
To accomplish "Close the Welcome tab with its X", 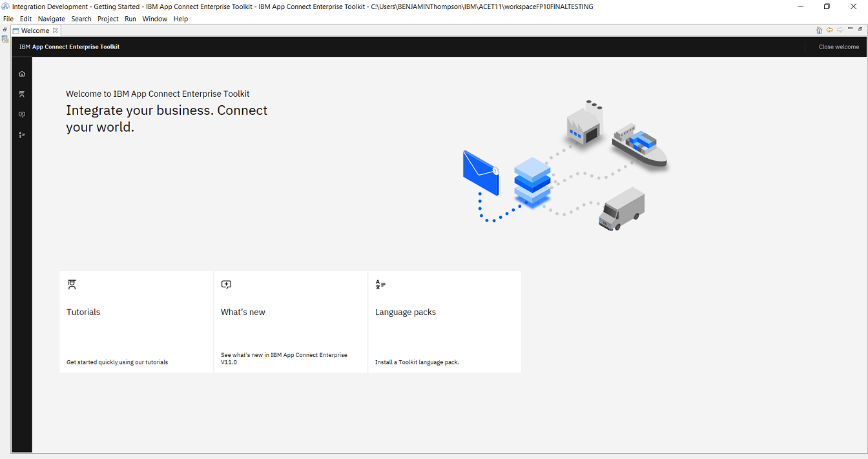I will (x=56, y=30).
